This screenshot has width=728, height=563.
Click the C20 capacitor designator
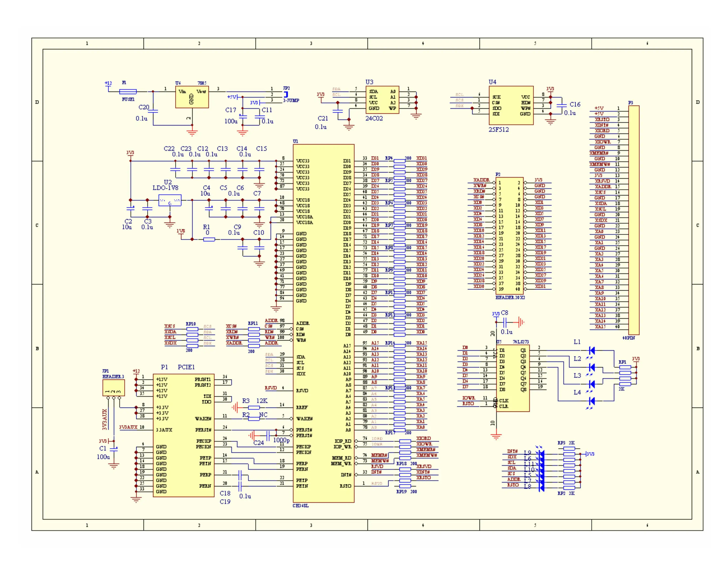tap(144, 107)
